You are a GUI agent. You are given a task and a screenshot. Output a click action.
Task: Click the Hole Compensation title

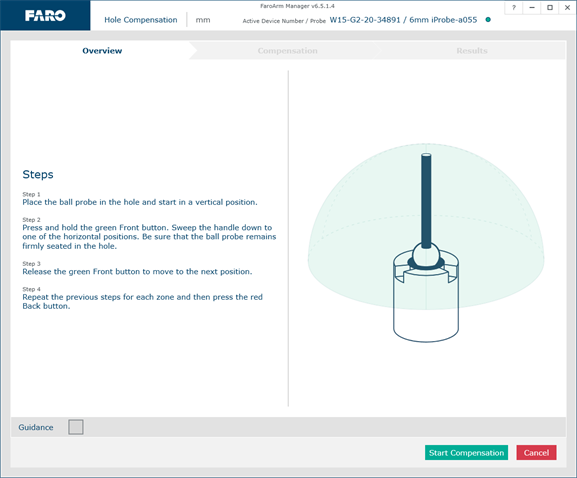141,20
